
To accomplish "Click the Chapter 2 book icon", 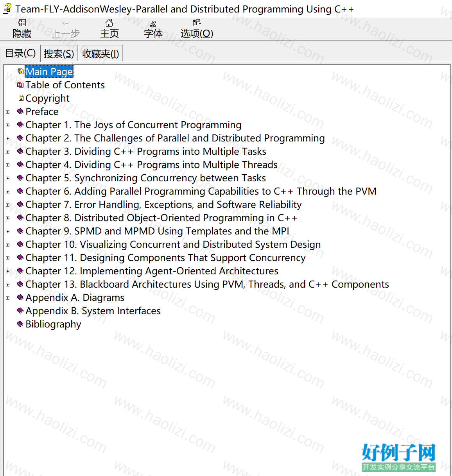I will 21,138.
